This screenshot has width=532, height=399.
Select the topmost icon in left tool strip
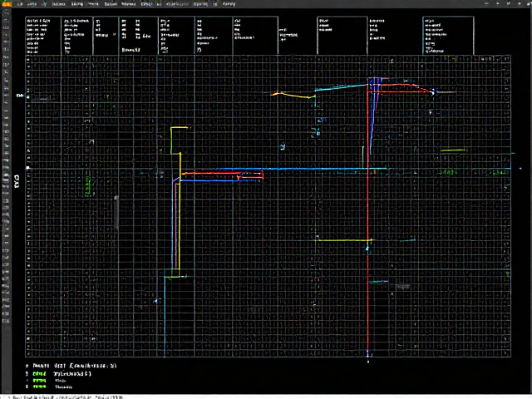pyautogui.click(x=6, y=13)
